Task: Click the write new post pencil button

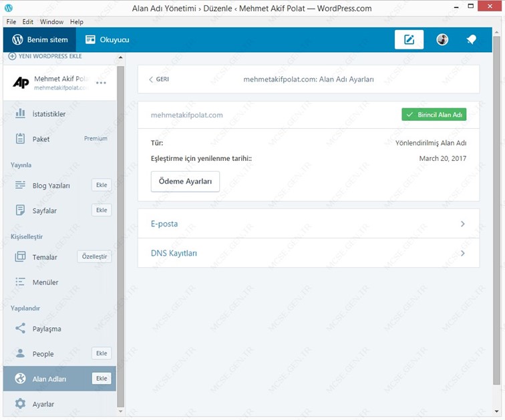Action: [409, 39]
